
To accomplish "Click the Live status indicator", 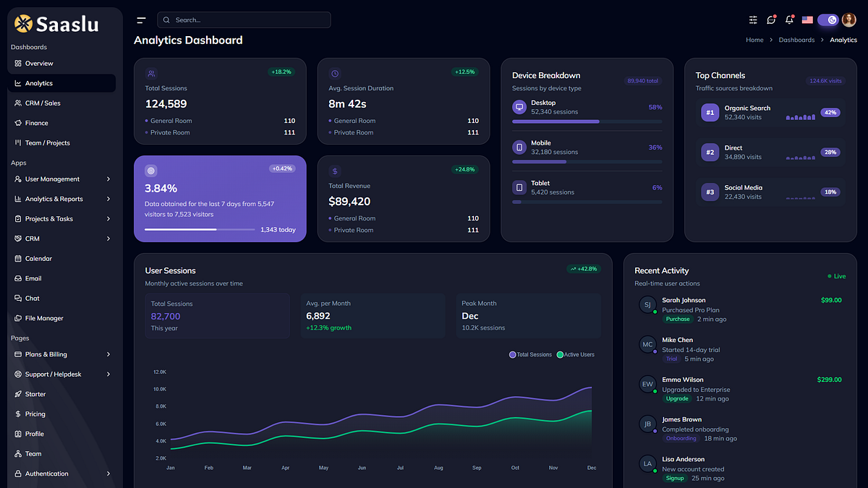I will click(836, 276).
